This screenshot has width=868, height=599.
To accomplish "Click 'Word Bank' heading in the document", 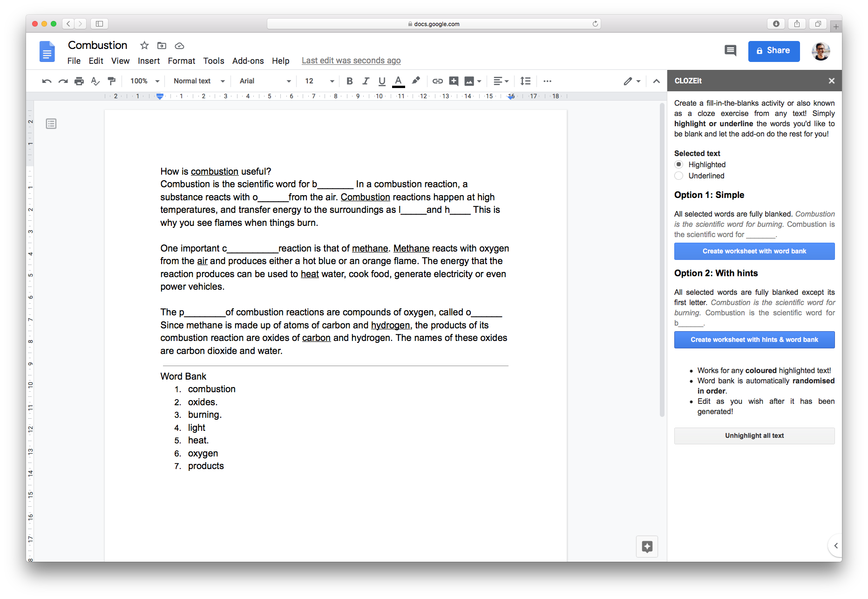I will tap(183, 376).
